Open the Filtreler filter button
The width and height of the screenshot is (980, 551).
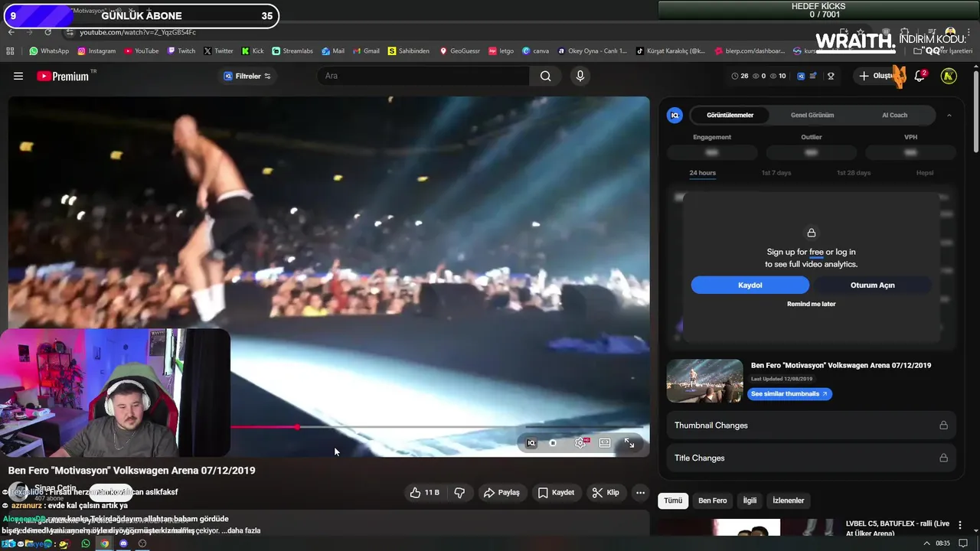(x=247, y=76)
